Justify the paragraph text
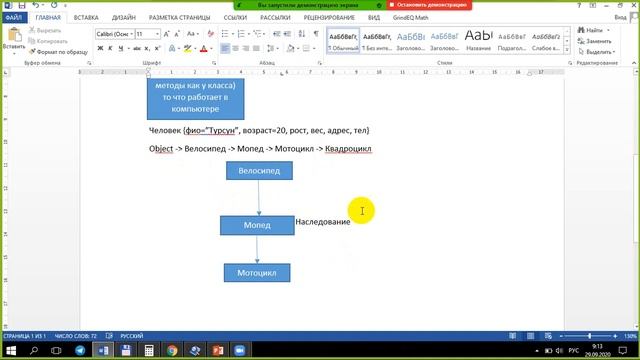640x360 pixels. tap(256, 49)
